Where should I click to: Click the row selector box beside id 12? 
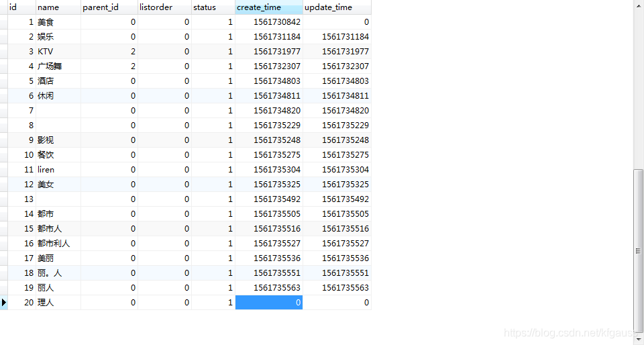pos(4,185)
